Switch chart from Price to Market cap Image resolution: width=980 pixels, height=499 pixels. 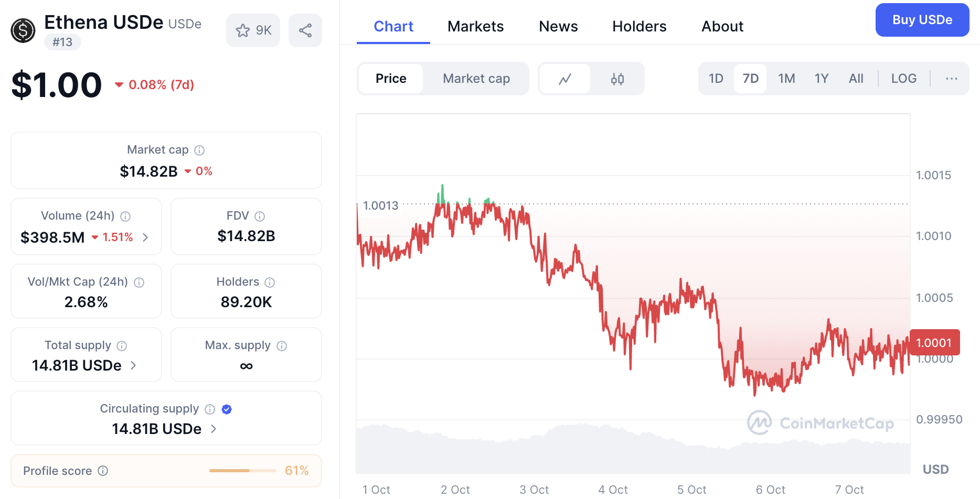(476, 79)
